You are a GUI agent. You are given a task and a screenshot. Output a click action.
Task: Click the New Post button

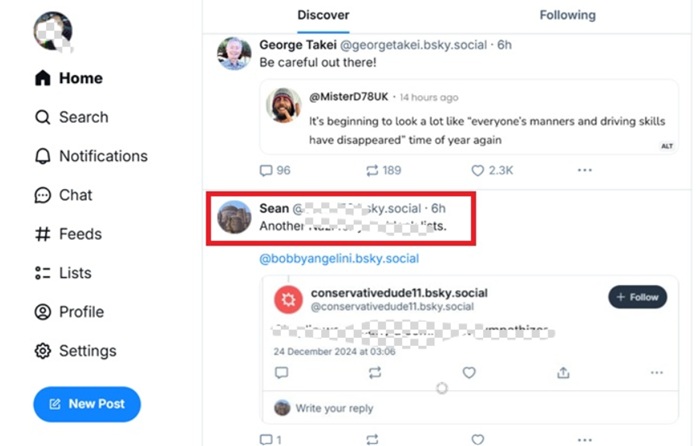pos(87,404)
